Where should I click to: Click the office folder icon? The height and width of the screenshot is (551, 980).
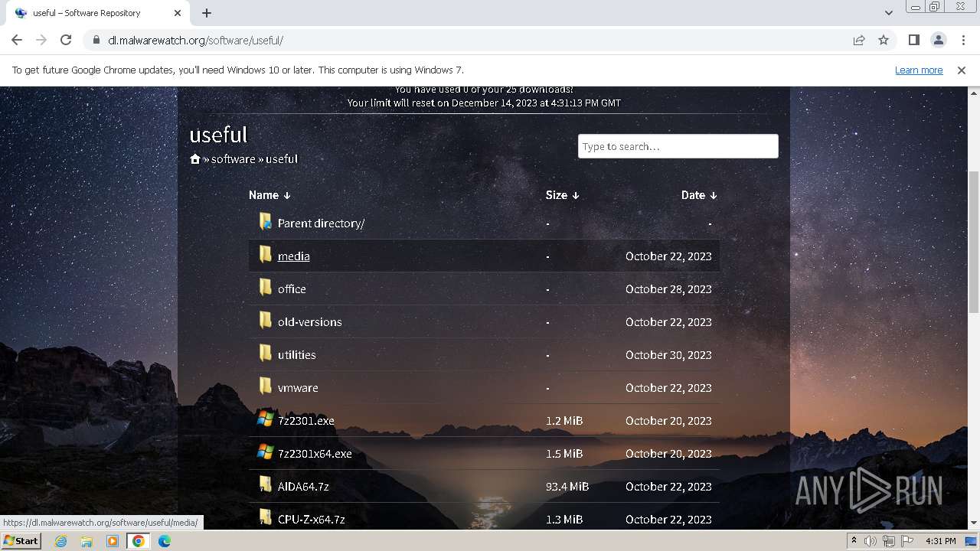(265, 287)
